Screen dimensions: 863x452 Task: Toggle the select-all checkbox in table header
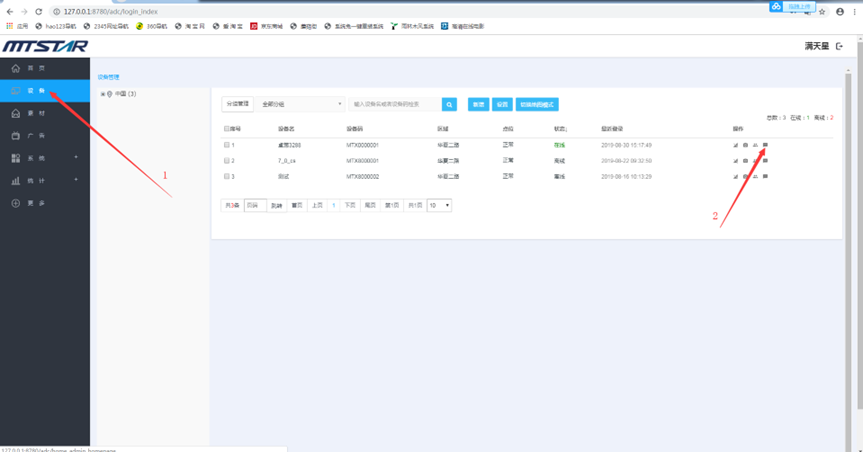coord(228,129)
